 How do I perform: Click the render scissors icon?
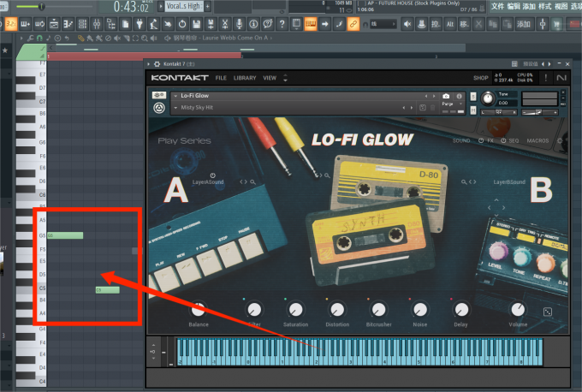coord(225,24)
